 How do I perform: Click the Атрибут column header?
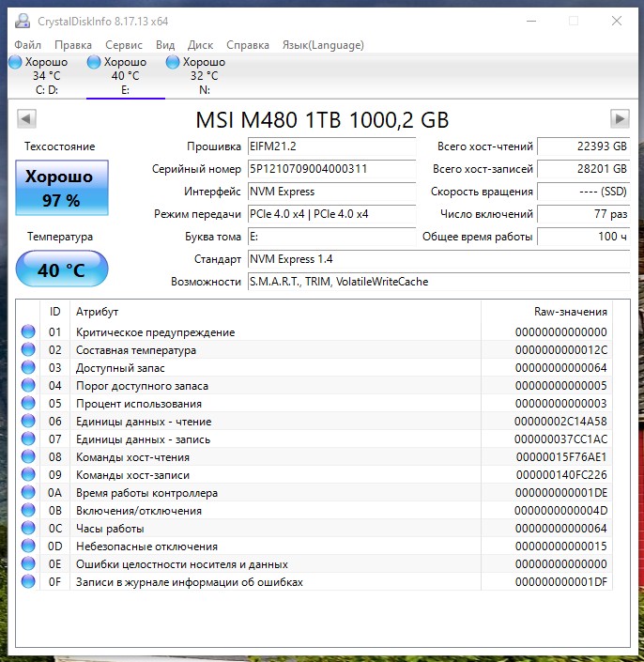(275, 312)
